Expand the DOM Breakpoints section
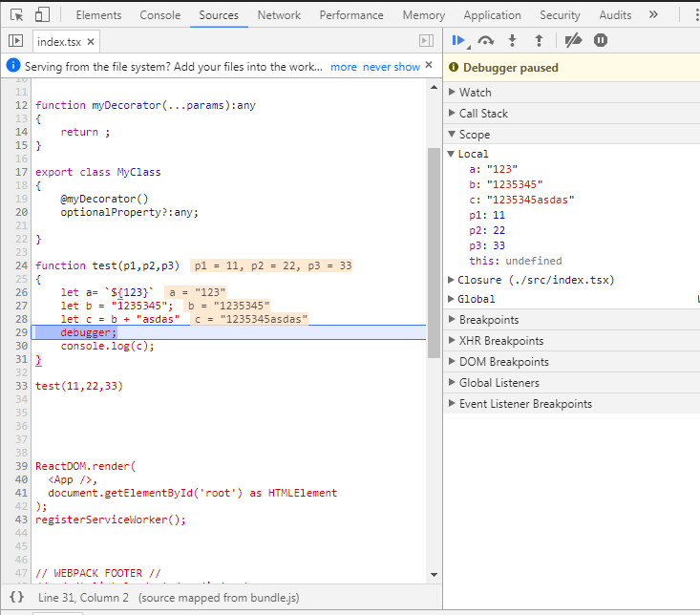Viewport: 700px width, 615px height. pos(571,362)
